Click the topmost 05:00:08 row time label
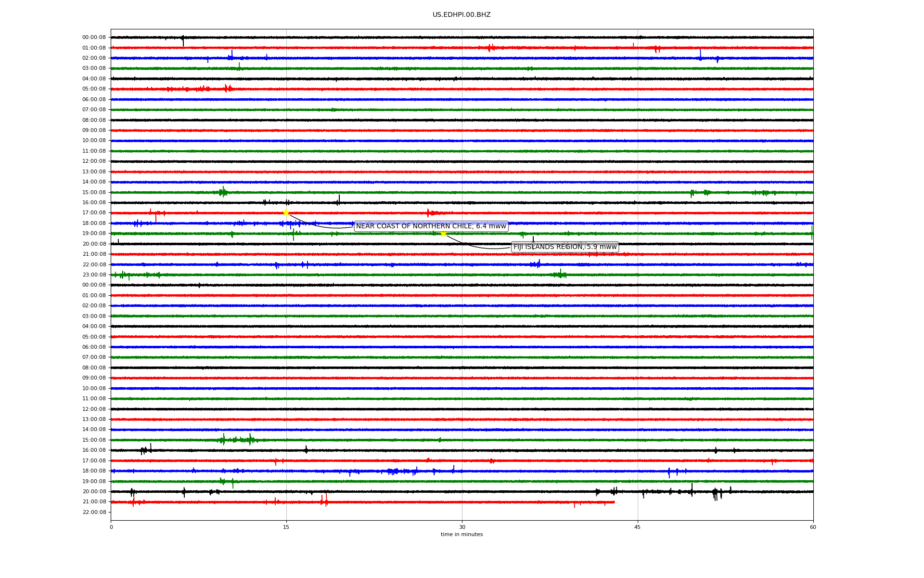Image resolution: width=924 pixels, height=578 pixels. coord(94,89)
